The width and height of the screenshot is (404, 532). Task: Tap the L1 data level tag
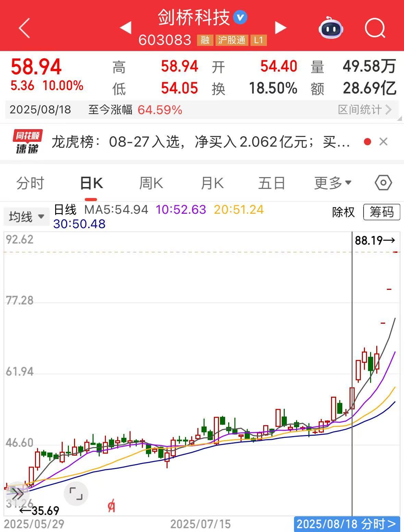coord(258,40)
